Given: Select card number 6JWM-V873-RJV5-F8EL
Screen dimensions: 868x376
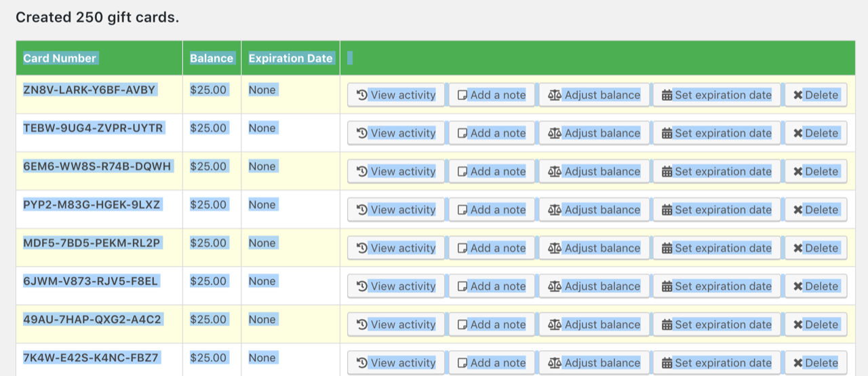Looking at the screenshot, I should tap(90, 281).
